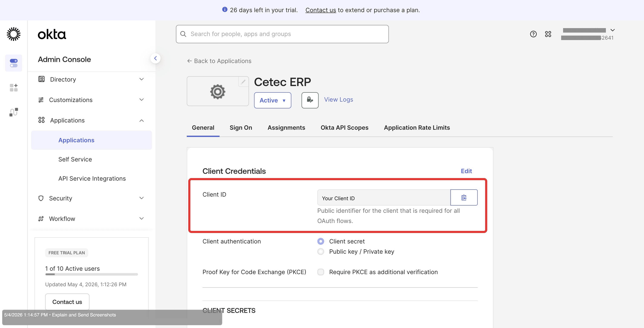Click the Workflow sidebar icon
The image size is (644, 328).
click(41, 219)
